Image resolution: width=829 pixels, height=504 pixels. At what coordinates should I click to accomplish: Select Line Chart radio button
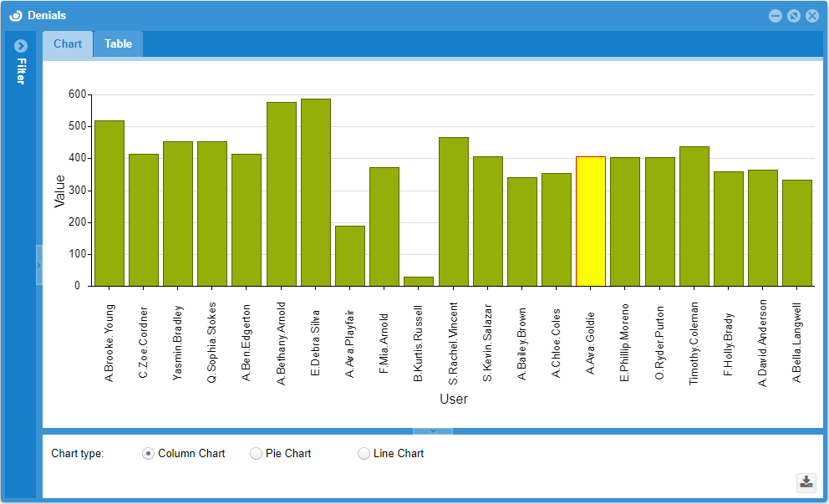(x=364, y=453)
